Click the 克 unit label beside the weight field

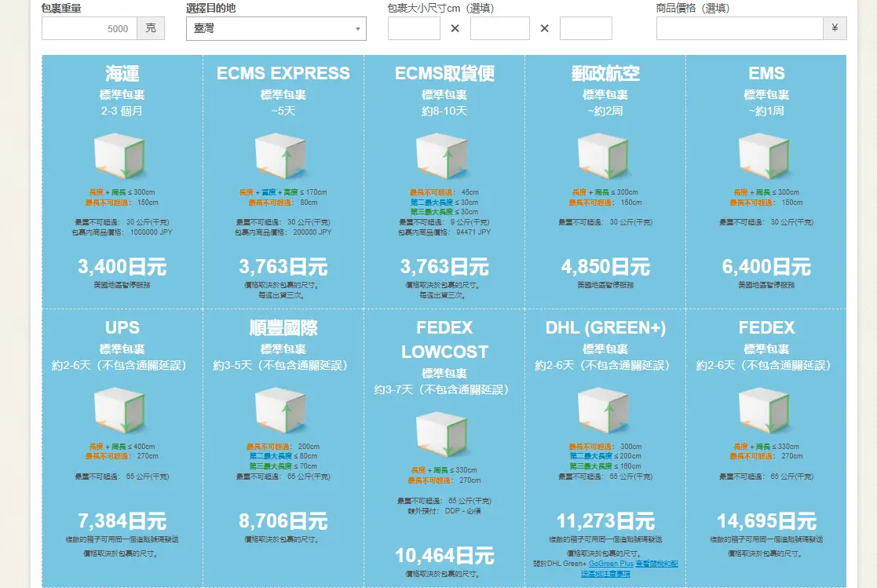tap(151, 28)
